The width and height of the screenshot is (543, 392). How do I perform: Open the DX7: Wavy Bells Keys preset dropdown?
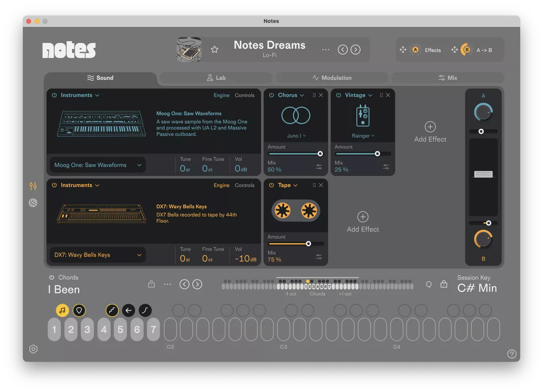97,255
